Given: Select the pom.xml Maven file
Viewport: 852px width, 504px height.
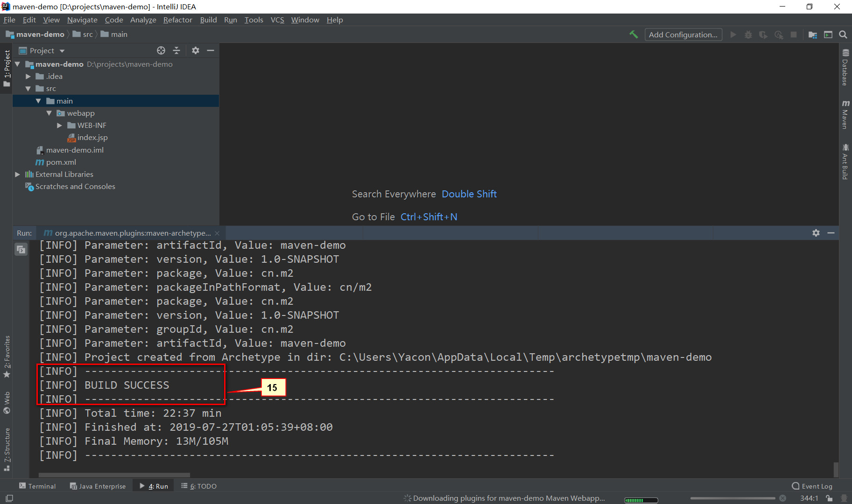Looking at the screenshot, I should [56, 162].
